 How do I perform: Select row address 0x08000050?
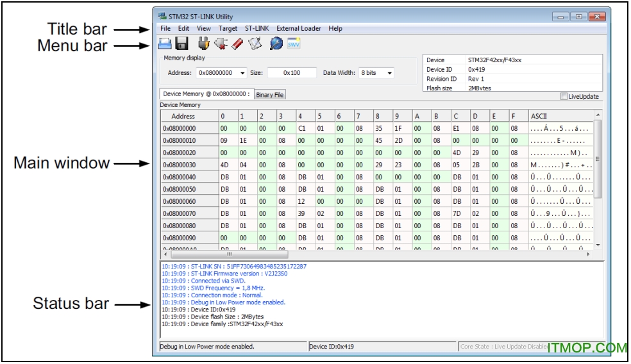[190, 189]
